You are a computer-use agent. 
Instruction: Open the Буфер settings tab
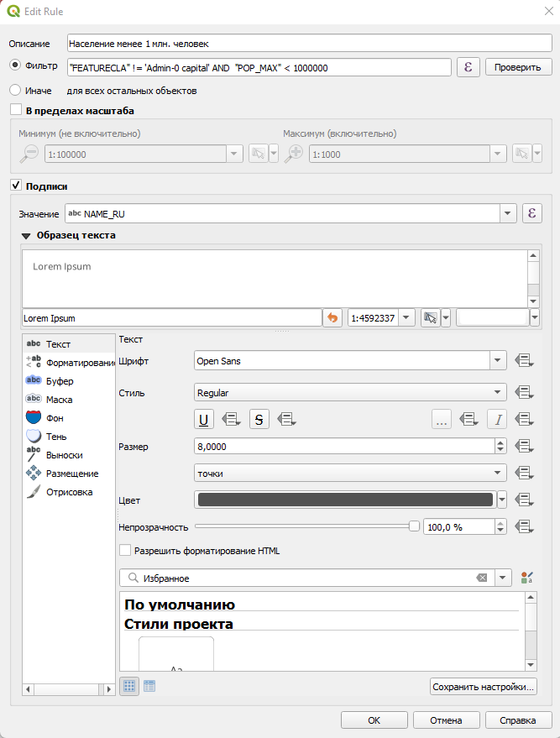pyautogui.click(x=69, y=381)
